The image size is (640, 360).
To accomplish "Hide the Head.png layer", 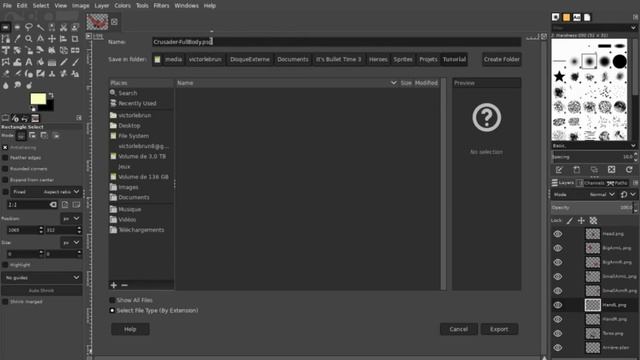I will click(x=558, y=234).
